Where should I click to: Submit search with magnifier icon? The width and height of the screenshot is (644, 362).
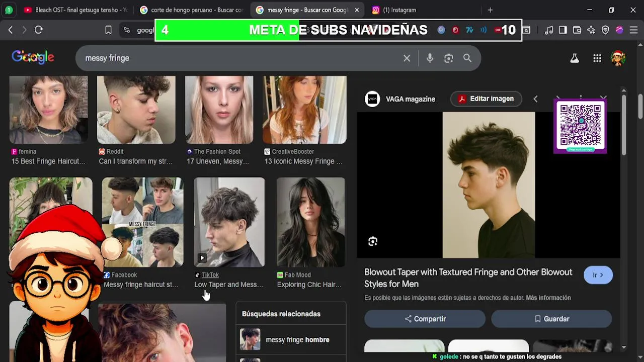click(x=467, y=58)
